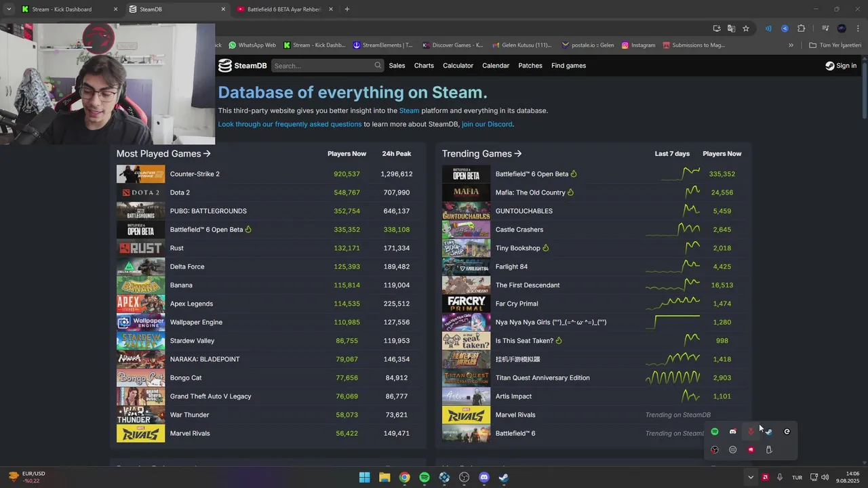Click the install app icon in address bar

(x=717, y=28)
